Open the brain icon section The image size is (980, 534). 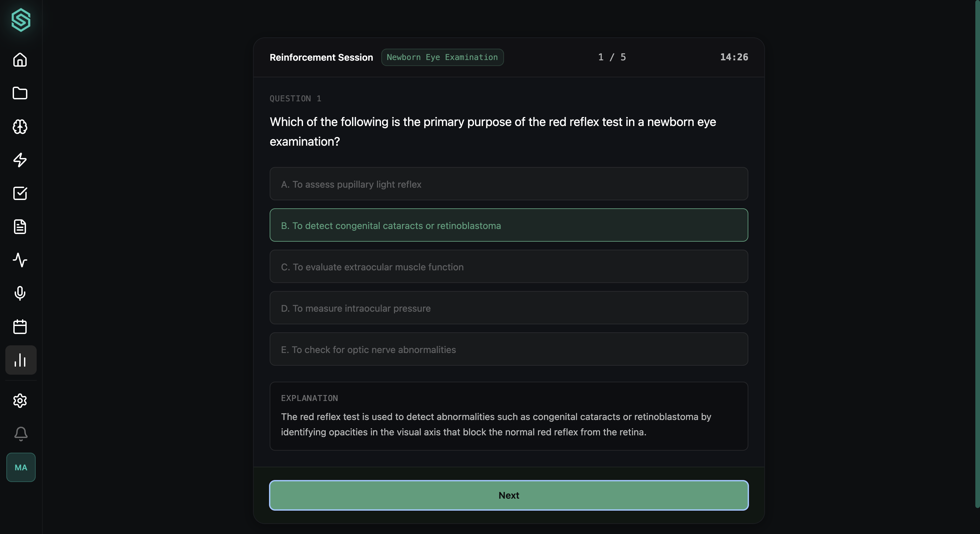(20, 127)
